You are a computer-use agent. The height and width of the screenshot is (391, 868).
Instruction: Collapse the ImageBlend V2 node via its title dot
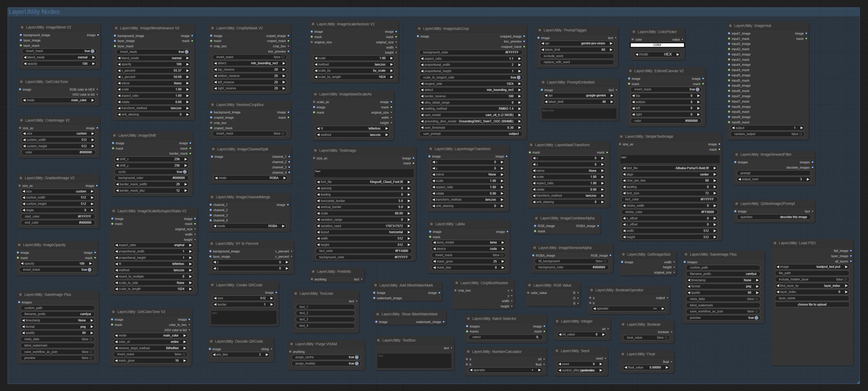pyautogui.click(x=22, y=27)
